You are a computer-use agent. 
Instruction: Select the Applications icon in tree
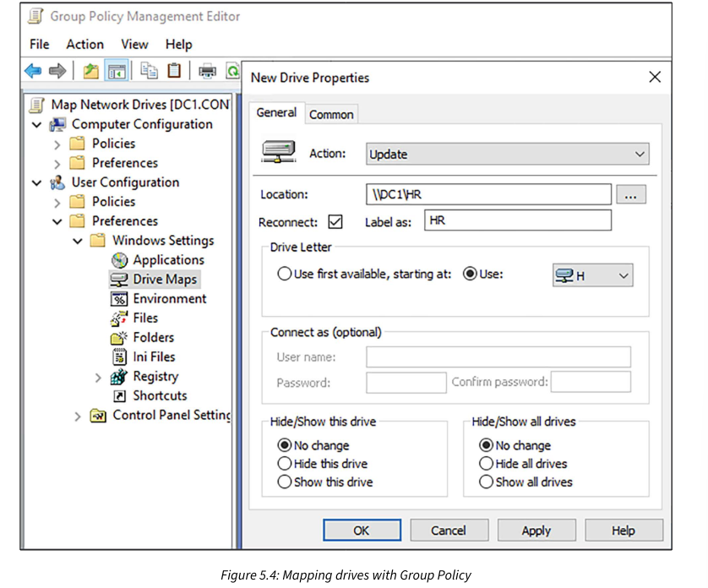pos(120,260)
